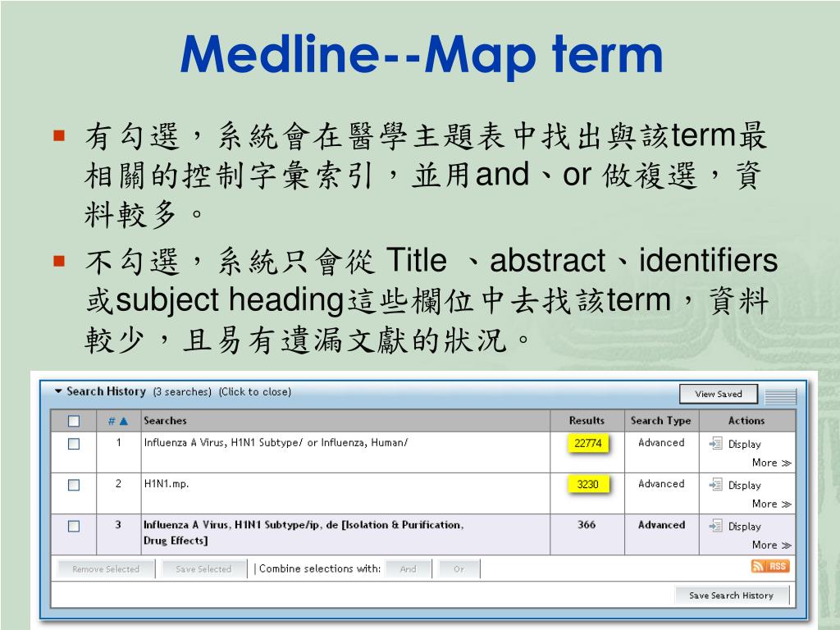Click the highlighted 3230 results value

pyautogui.click(x=587, y=484)
